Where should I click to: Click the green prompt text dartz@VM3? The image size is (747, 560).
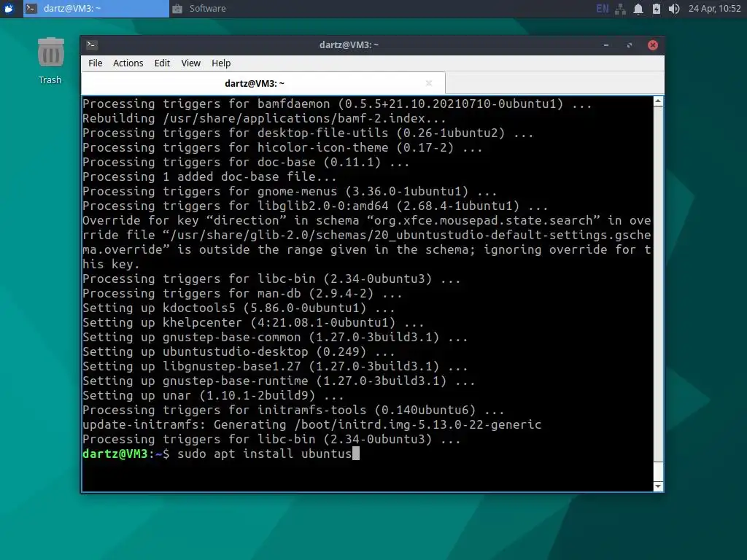pyautogui.click(x=115, y=454)
